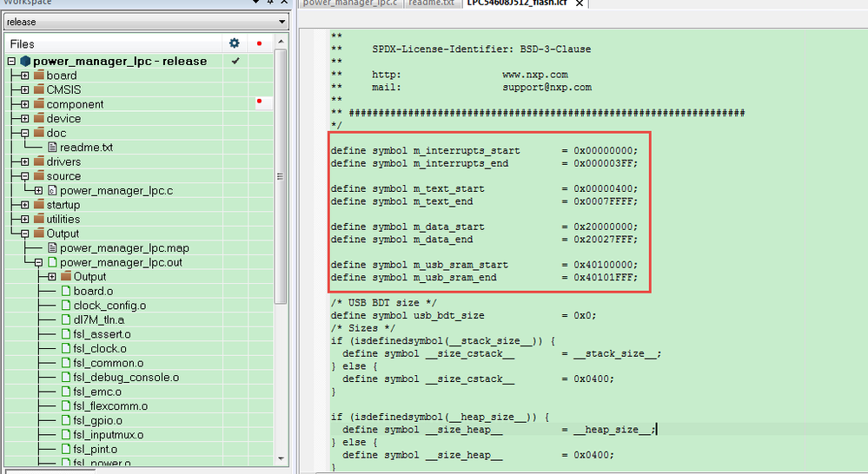Click the device folder icon
This screenshot has width=868, height=474.
click(x=39, y=118)
